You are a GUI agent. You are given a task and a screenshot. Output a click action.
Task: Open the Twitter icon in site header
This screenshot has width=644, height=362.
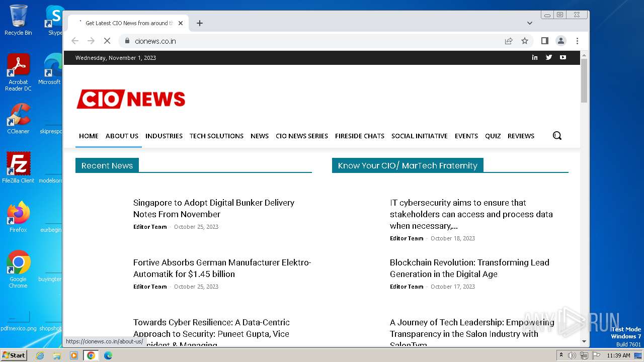pyautogui.click(x=548, y=57)
